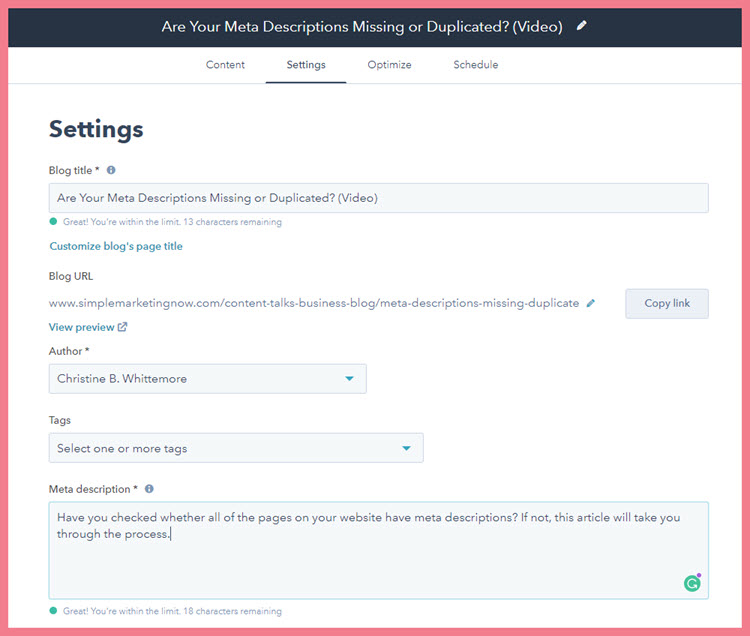Screen dimensions: 750x636
Task: Switch to the Content tab
Action: (x=225, y=65)
